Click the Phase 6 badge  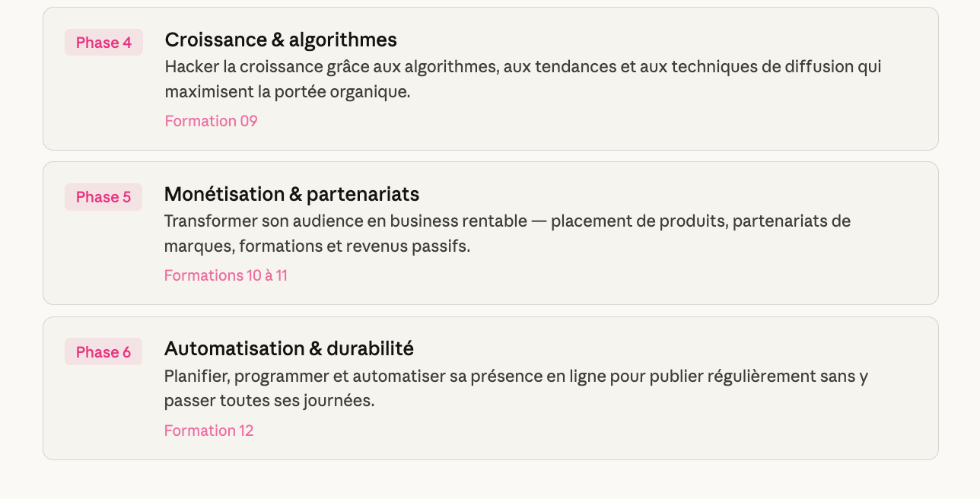(103, 352)
